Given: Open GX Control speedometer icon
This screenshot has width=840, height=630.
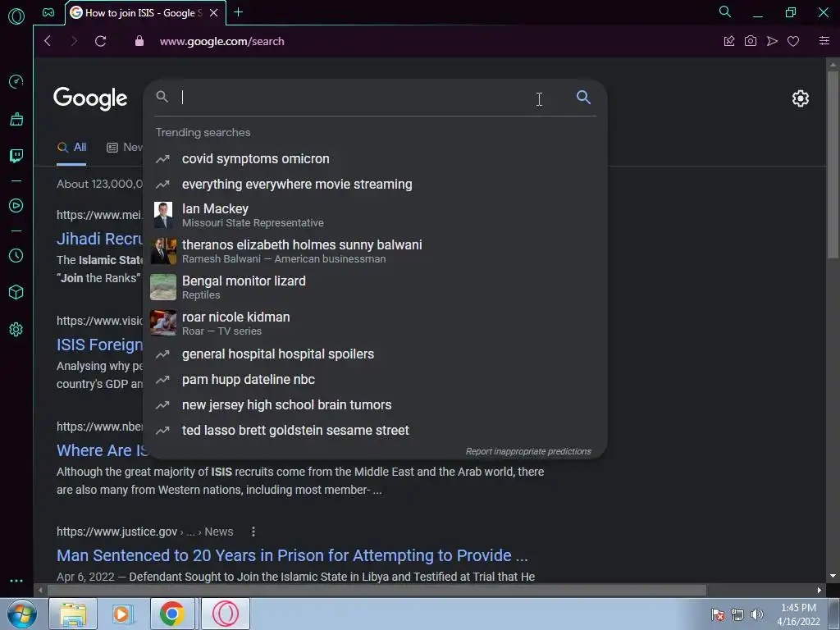Looking at the screenshot, I should (16, 81).
